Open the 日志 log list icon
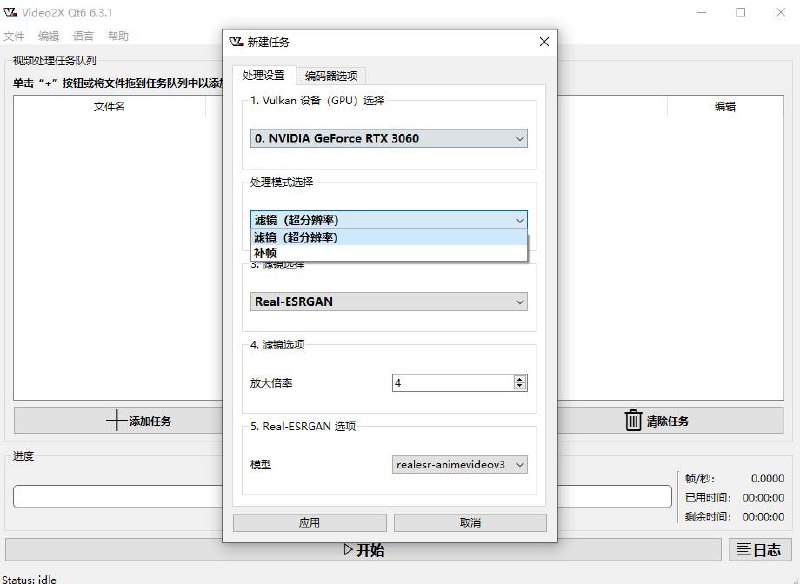 click(x=743, y=549)
